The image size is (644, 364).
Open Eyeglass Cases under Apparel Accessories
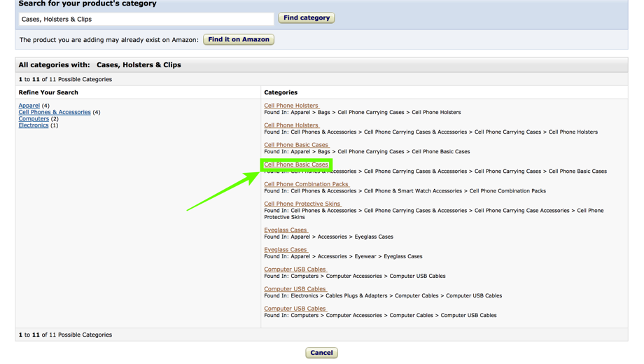pos(286,230)
